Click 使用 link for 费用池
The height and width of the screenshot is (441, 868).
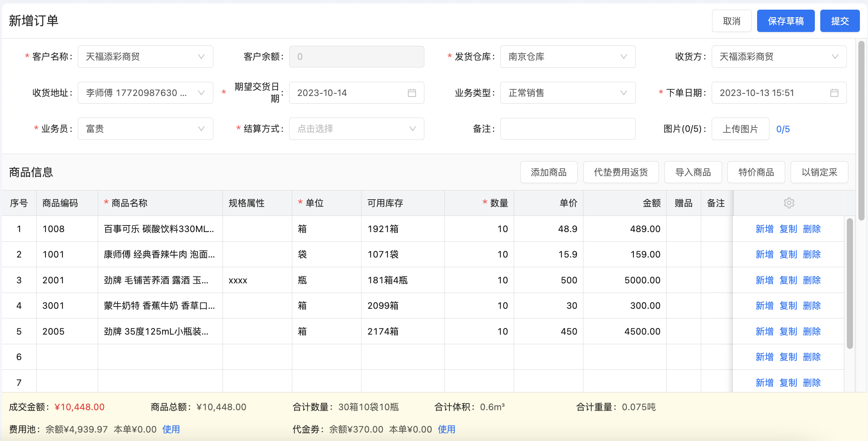[171, 429]
